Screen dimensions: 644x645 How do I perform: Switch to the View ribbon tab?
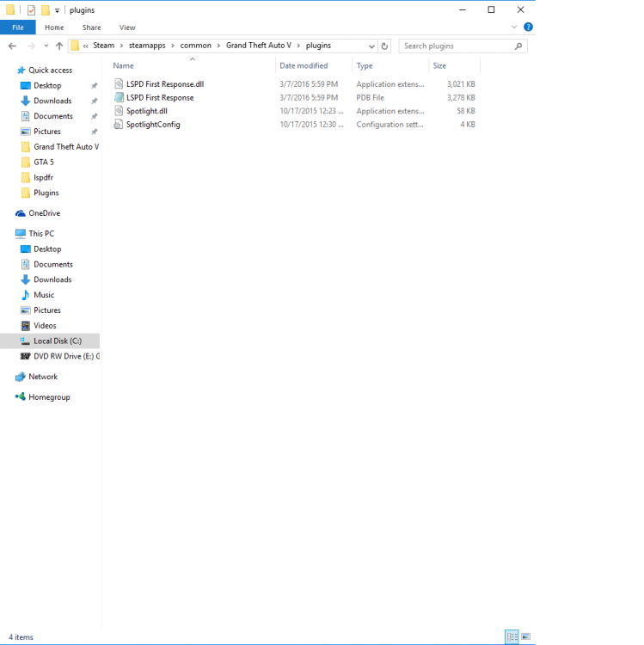coord(127,28)
